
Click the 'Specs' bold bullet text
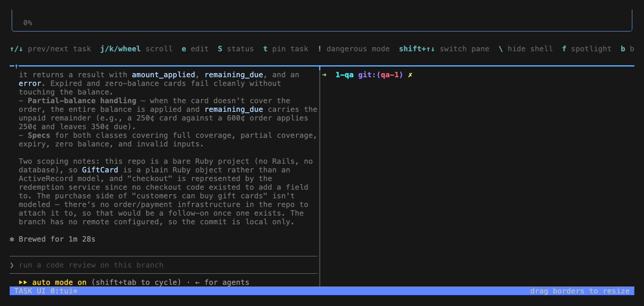pos(39,135)
